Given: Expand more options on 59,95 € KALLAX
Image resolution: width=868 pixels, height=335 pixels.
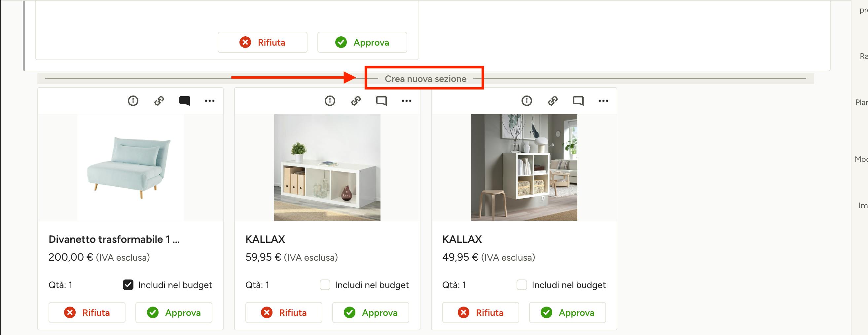Looking at the screenshot, I should point(406,101).
